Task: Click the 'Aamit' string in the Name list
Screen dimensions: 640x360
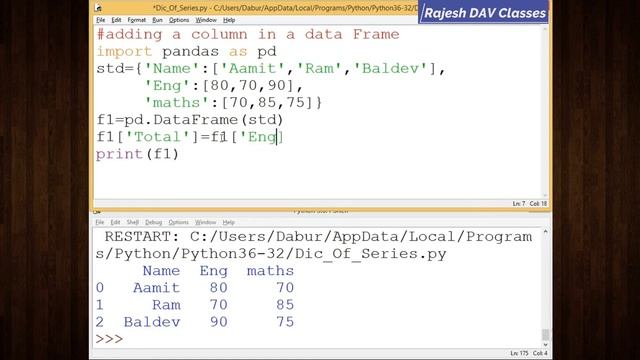Action: click(x=252, y=69)
